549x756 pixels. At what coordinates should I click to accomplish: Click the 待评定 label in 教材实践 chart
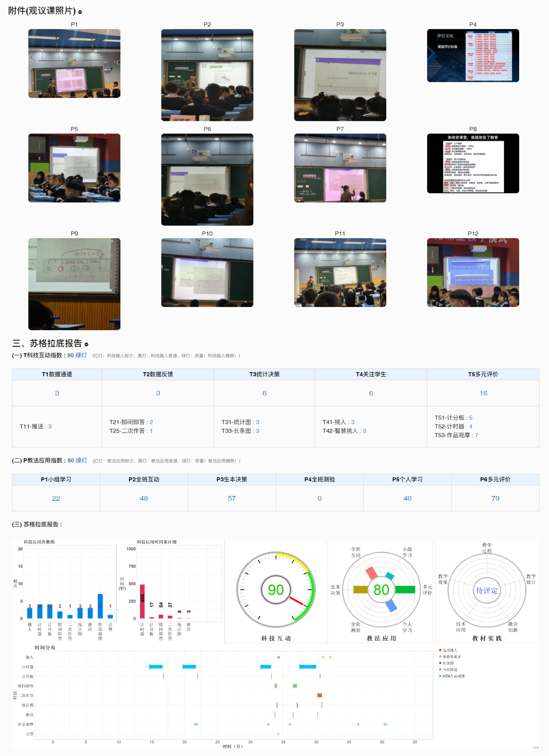pyautogui.click(x=487, y=591)
